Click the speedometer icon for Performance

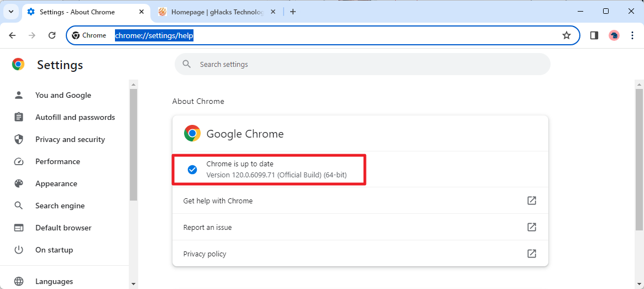[x=19, y=162]
